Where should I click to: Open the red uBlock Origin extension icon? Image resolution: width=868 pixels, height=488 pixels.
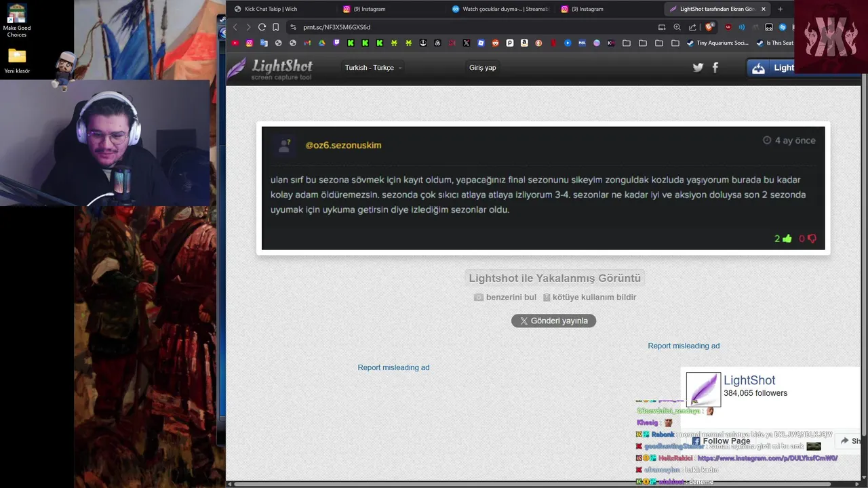pos(728,27)
